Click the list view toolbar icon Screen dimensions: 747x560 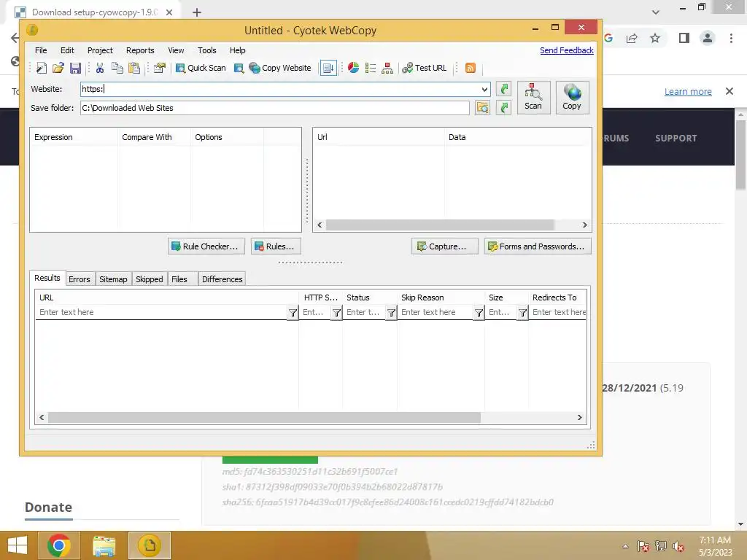(x=370, y=68)
